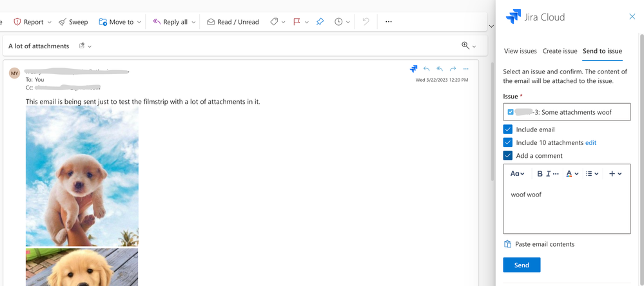This screenshot has width=644, height=286.
Task: Mark message Read / Unread
Action: point(233,22)
